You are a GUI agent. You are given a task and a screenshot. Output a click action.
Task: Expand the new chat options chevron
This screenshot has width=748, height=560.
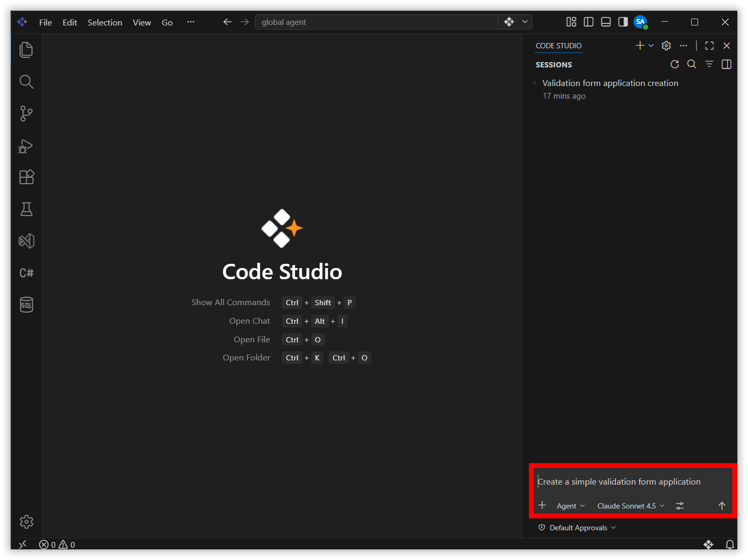tap(651, 46)
